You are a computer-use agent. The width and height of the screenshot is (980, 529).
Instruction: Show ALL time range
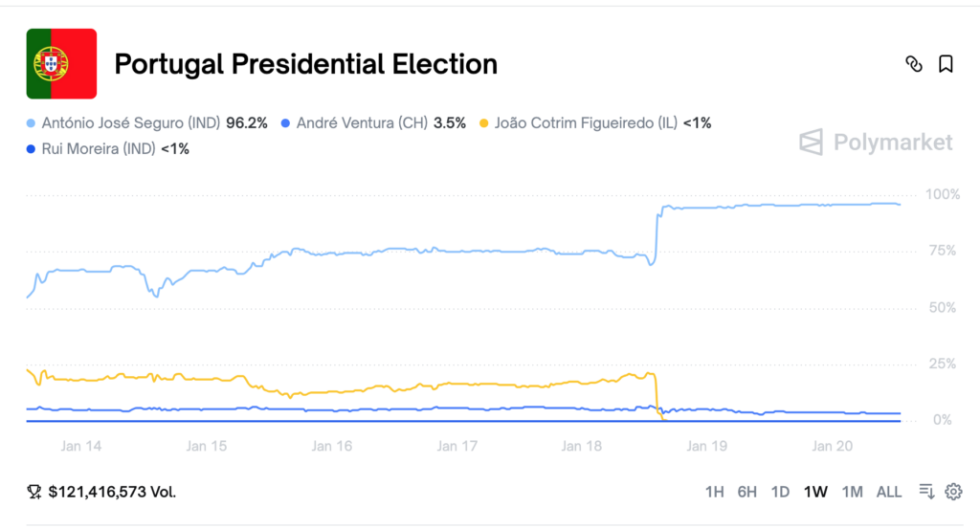(x=889, y=492)
